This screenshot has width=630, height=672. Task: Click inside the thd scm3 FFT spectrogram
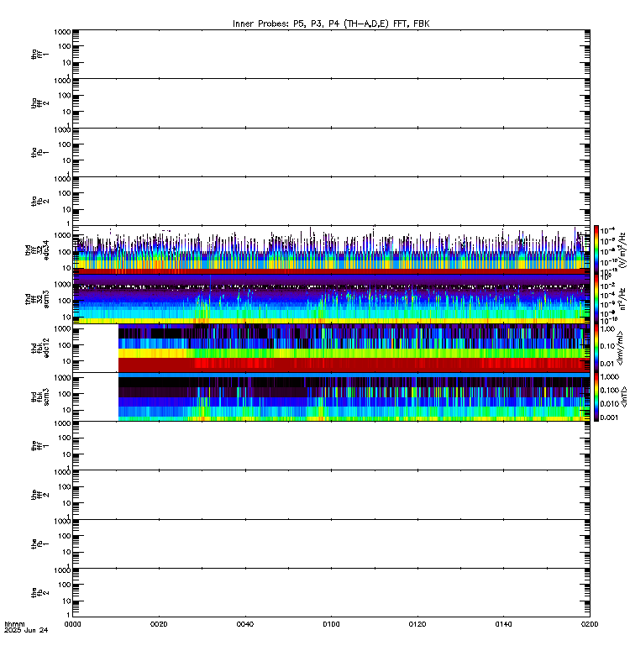tap(331, 299)
